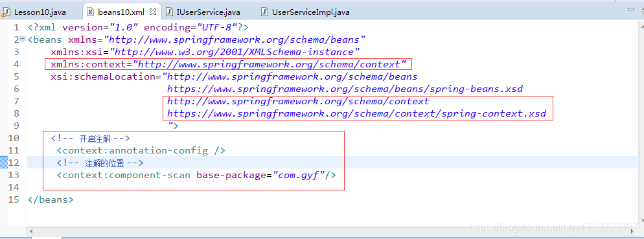Click the XML file icon on beans10.xml tab
644x239 pixels.
pyautogui.click(x=90, y=12)
